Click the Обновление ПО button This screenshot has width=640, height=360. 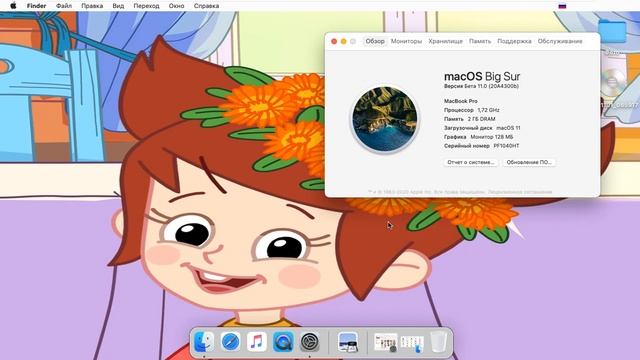pos(529,162)
